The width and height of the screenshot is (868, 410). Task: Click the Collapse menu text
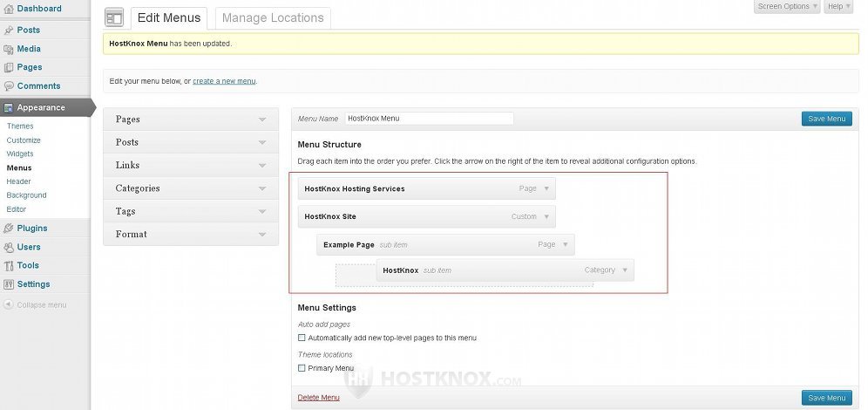(42, 305)
